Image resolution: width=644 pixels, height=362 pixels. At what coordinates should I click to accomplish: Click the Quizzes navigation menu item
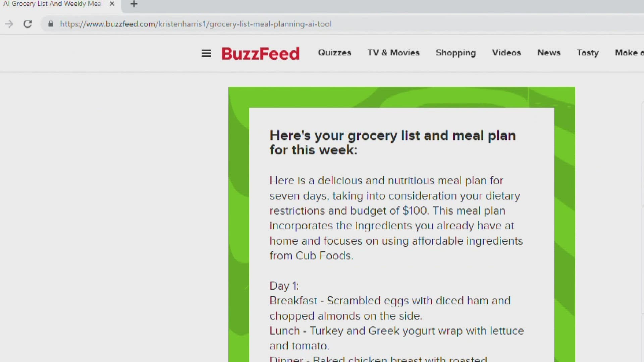click(334, 53)
